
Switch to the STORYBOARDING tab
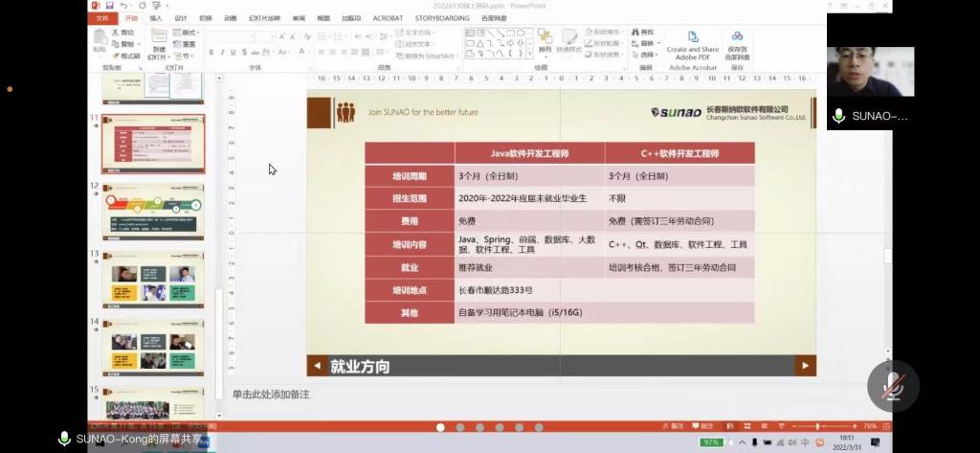coord(441,18)
